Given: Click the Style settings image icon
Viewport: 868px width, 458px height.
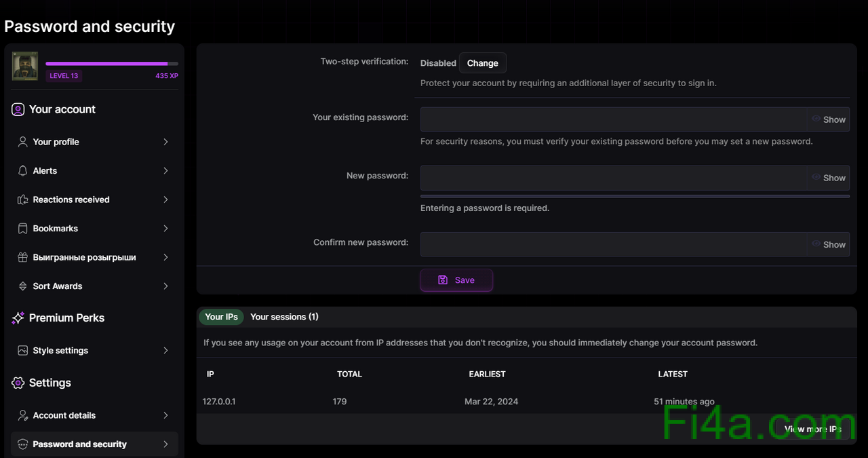Looking at the screenshot, I should point(22,351).
